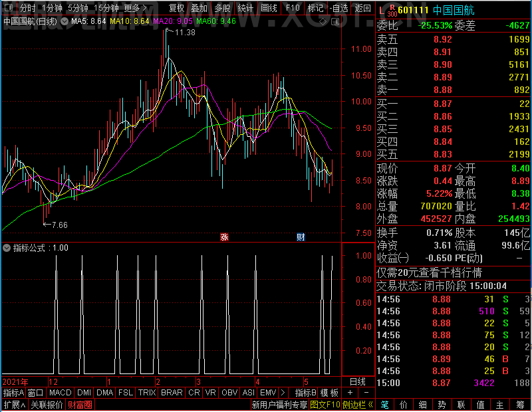
Task: Click the 日线 period label
Action: [358, 382]
